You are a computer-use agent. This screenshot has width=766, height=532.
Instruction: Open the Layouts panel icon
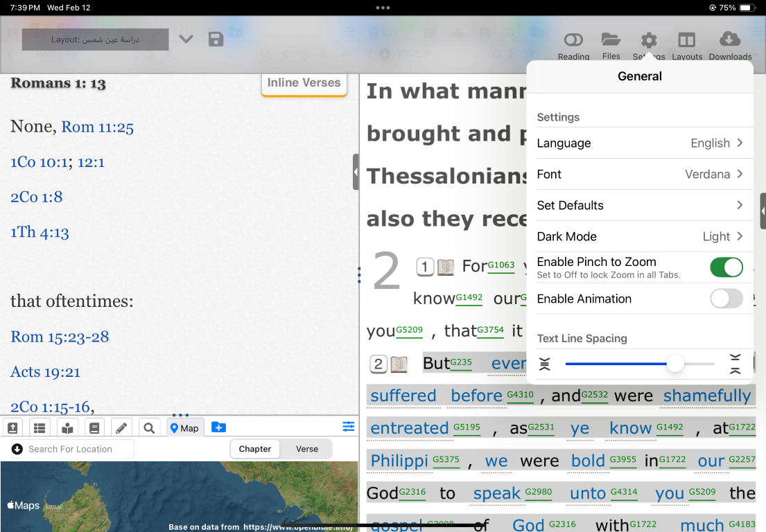tap(686, 42)
